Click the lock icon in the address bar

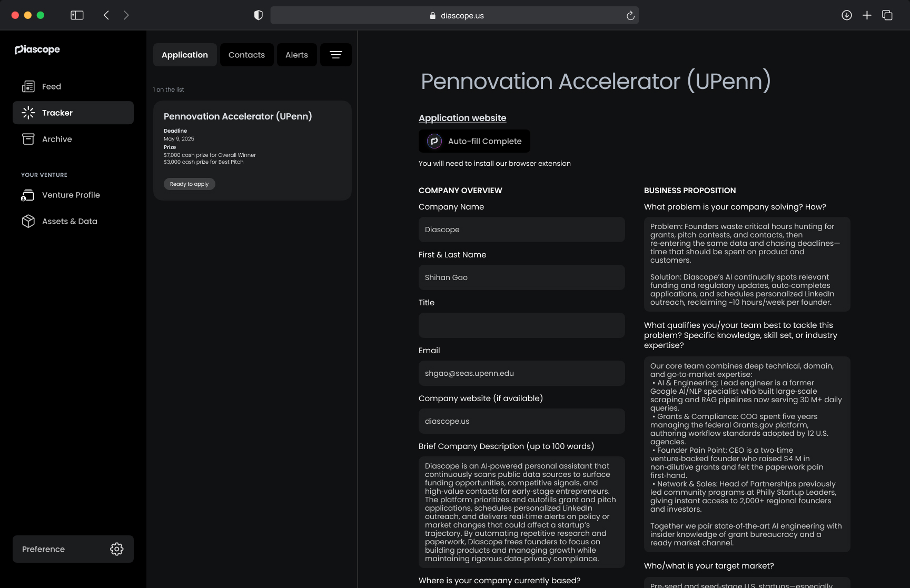(x=433, y=16)
